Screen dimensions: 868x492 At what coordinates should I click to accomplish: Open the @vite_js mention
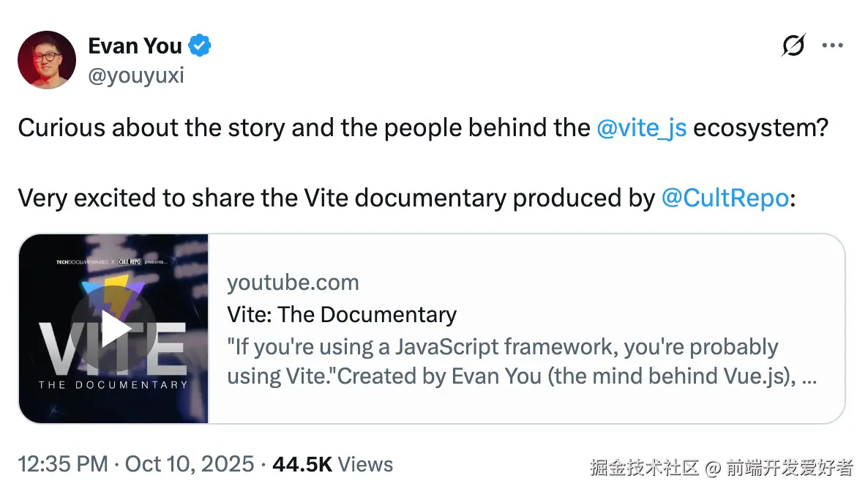[x=641, y=128]
